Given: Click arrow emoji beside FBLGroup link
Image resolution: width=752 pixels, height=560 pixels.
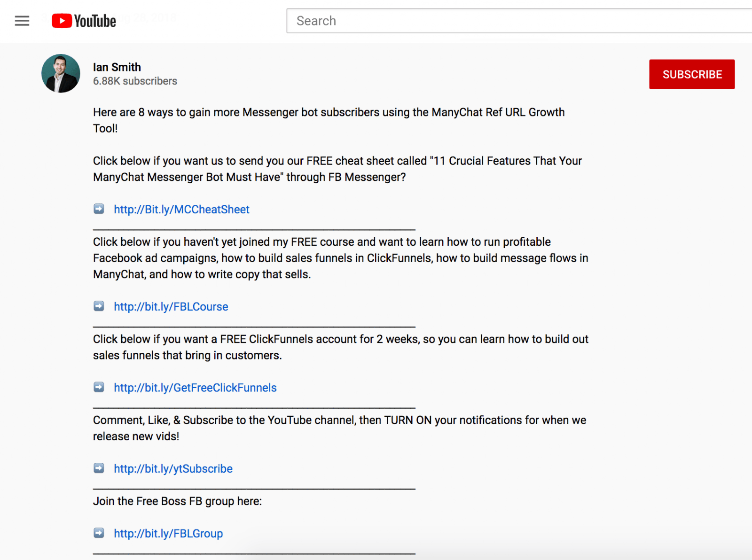Looking at the screenshot, I should point(99,533).
